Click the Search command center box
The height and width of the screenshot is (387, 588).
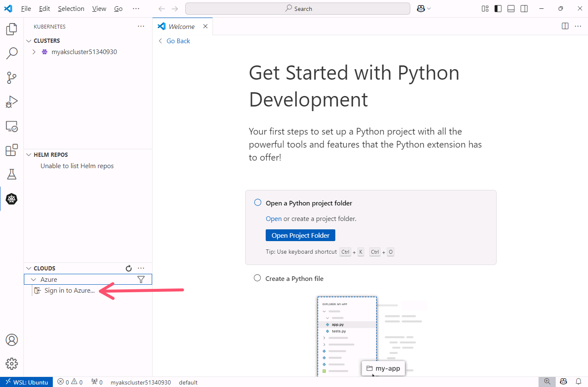[298, 9]
